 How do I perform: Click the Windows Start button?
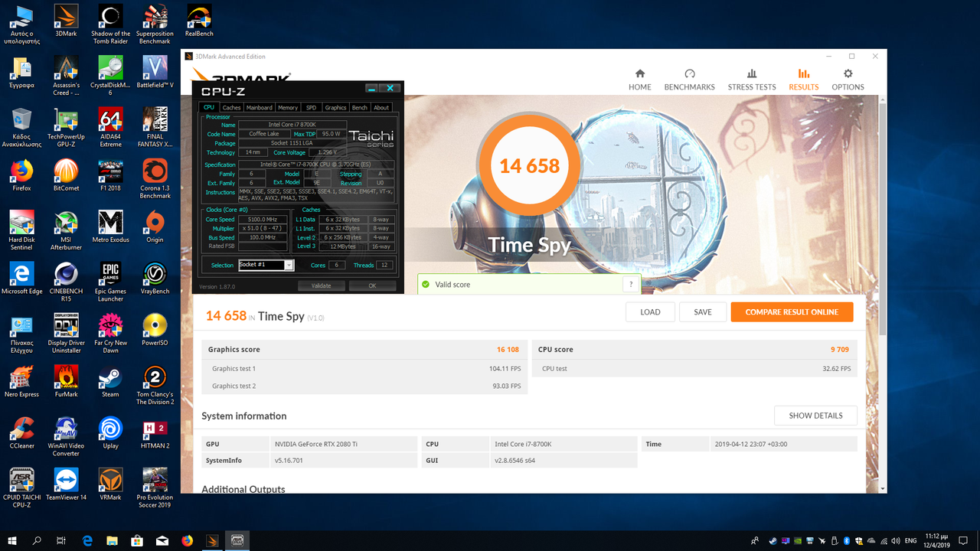click(x=12, y=540)
